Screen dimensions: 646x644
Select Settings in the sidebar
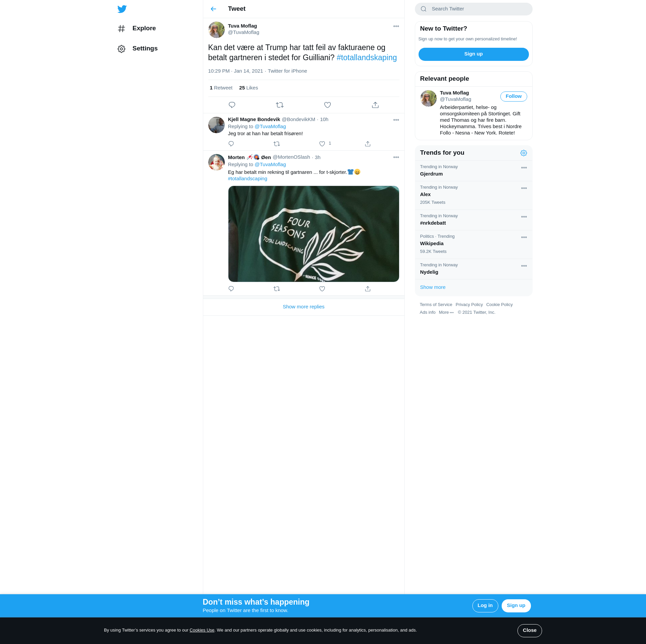pos(145,48)
